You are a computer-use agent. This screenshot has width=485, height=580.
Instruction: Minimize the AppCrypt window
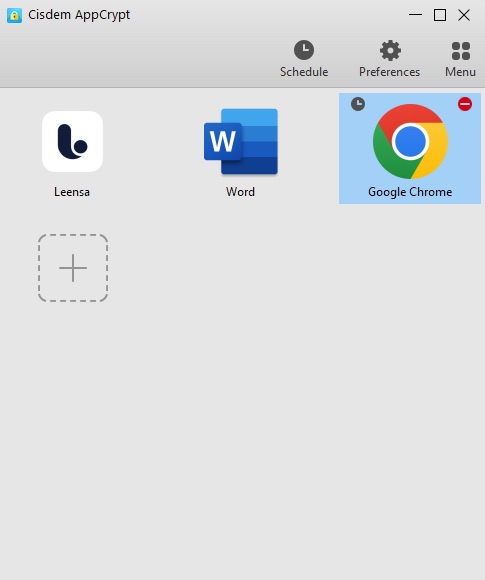point(415,15)
